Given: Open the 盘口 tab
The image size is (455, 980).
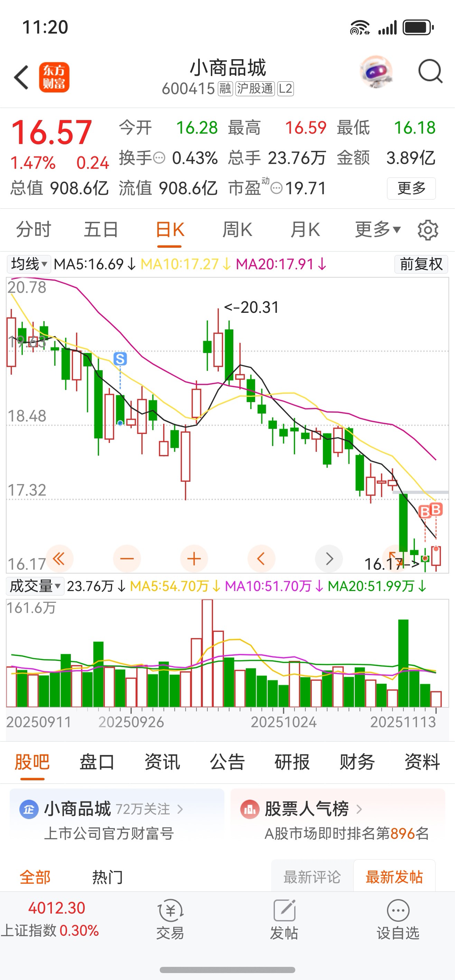Looking at the screenshot, I should pyautogui.click(x=97, y=762).
